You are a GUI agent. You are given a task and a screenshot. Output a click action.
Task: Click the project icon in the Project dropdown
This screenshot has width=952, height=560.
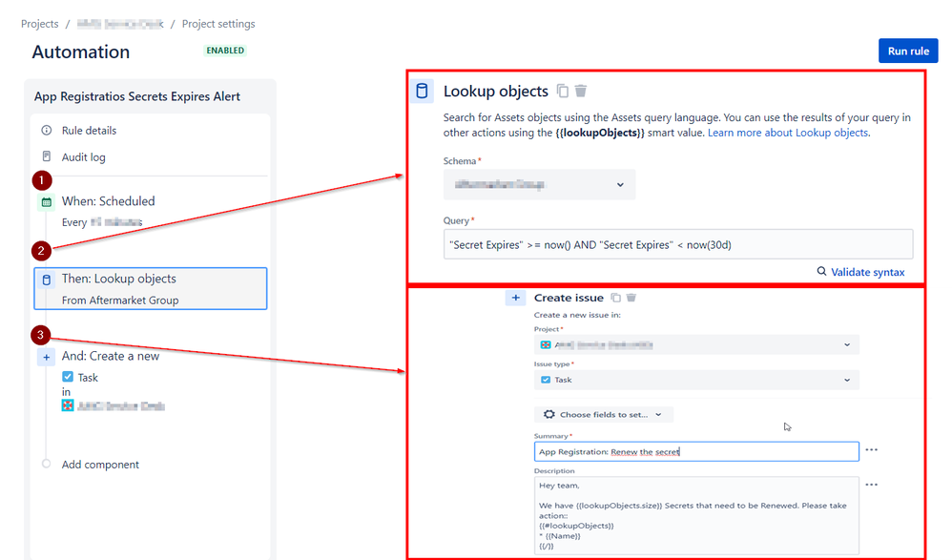point(546,345)
